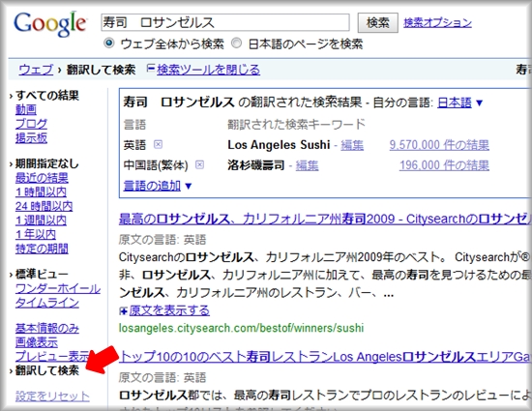Remove Chinese (Traditional) language with x icon
Viewport: 532px width, 411px height.
(x=200, y=165)
